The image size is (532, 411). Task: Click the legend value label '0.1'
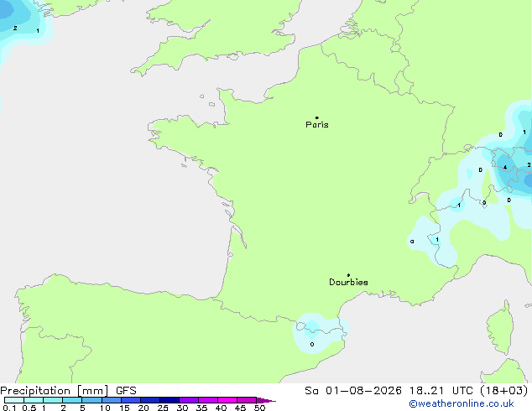[9, 408]
